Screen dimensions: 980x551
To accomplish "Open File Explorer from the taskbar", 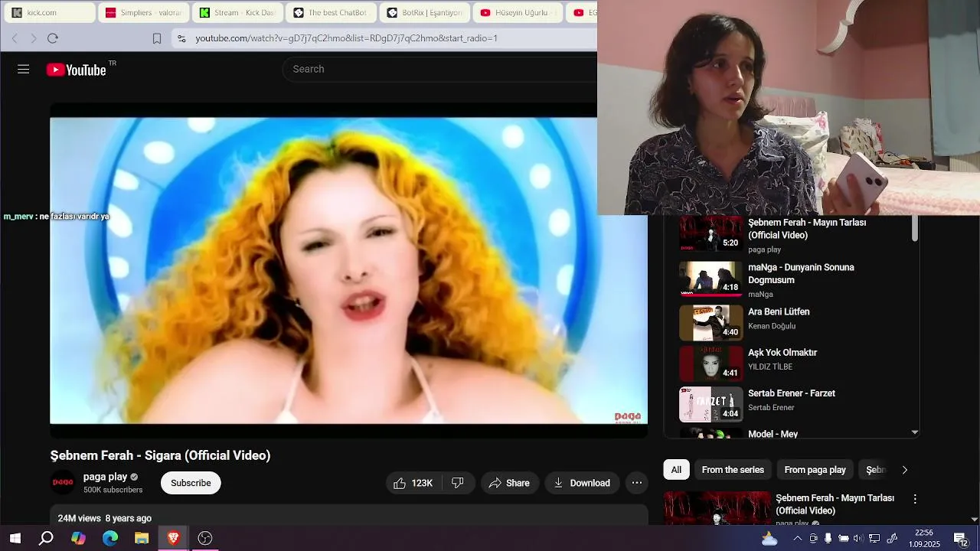I will tap(142, 538).
